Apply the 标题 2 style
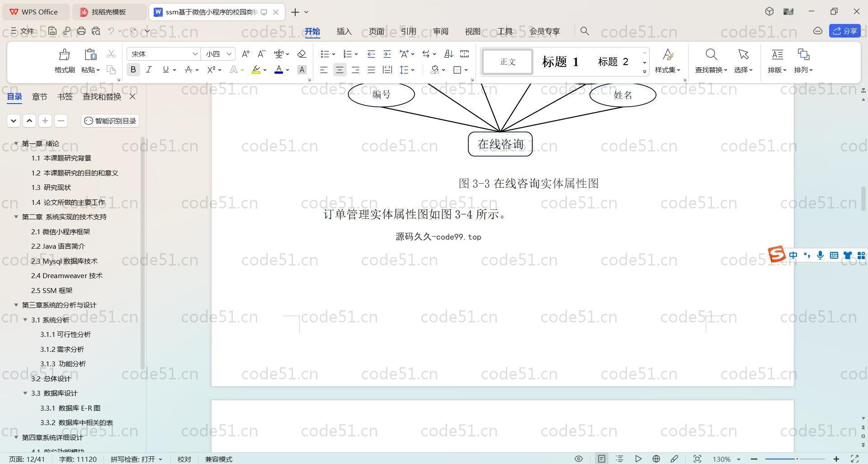Viewport: 868px width, 464px height. [613, 62]
